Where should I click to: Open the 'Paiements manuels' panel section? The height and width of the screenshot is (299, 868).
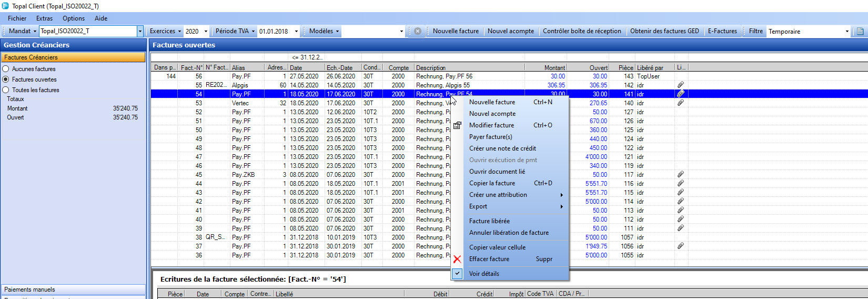pos(73,290)
